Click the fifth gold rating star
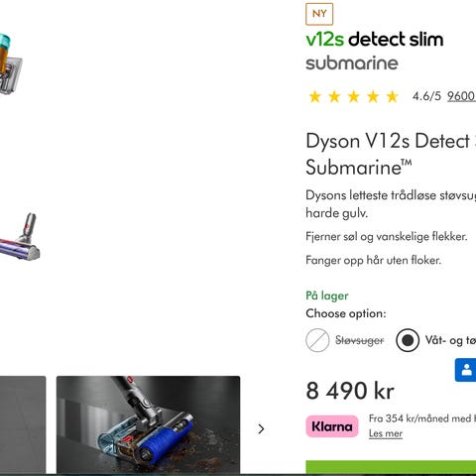This screenshot has width=476, height=476. [393, 97]
